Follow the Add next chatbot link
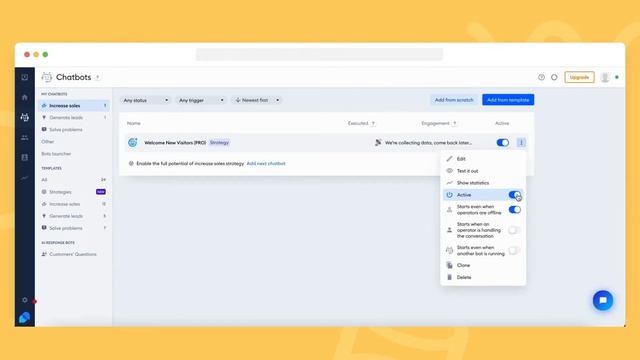Screen dimensions: 640x360 coord(266,163)
